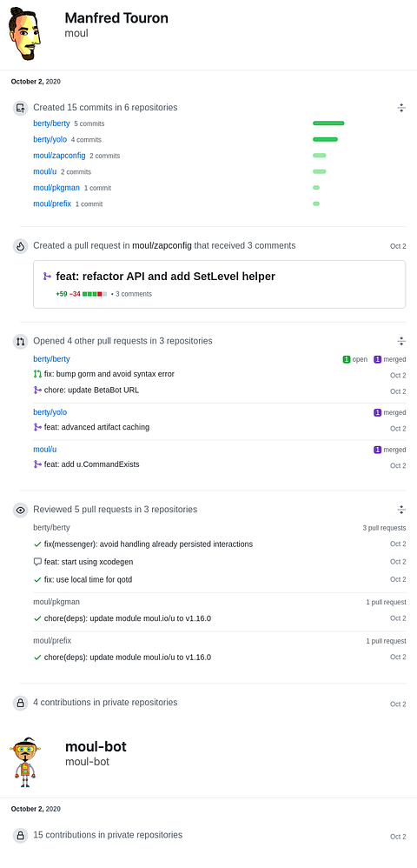
Task: Collapse the 'Opened 4 other pull requests' section
Action: 401,341
